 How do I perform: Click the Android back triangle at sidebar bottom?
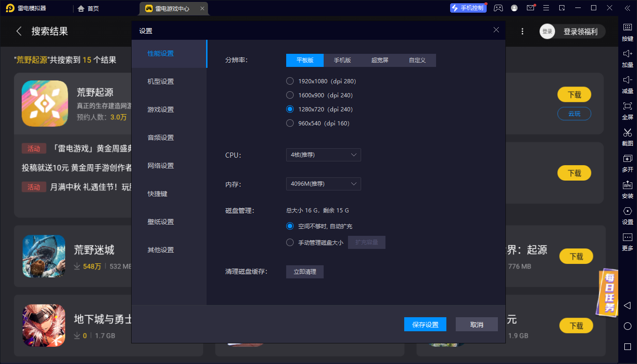click(627, 306)
